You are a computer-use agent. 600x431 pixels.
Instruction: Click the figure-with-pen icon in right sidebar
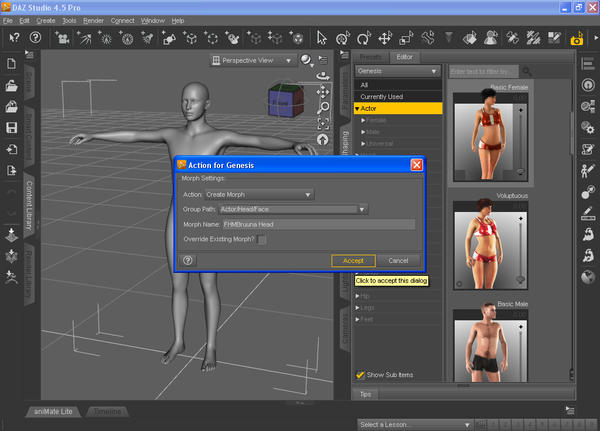[588, 170]
